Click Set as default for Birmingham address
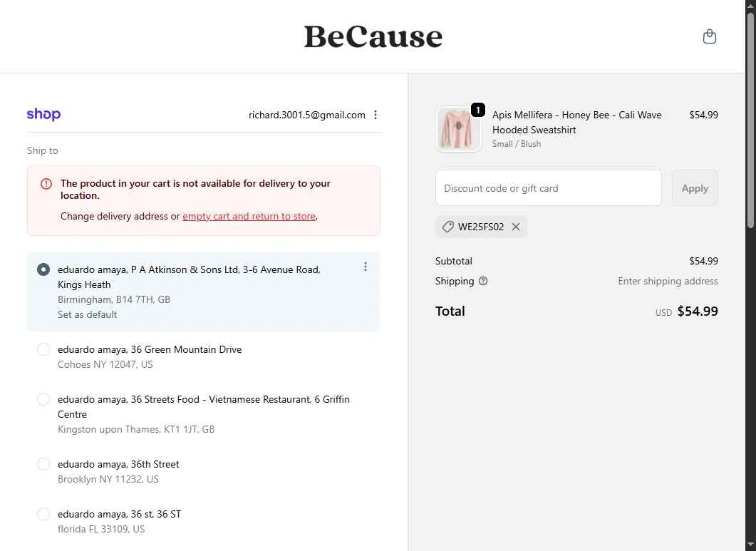 [87, 314]
